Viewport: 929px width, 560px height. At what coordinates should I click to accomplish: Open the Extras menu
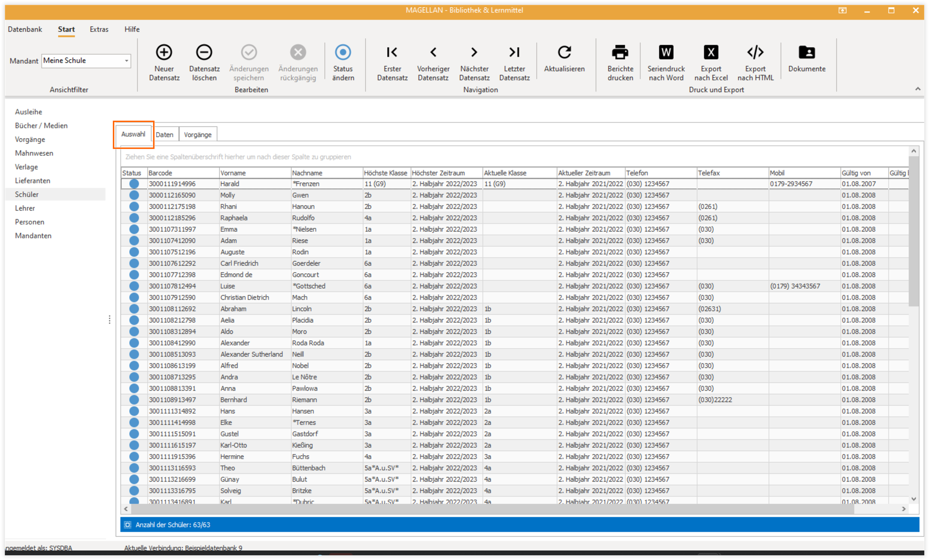point(99,29)
